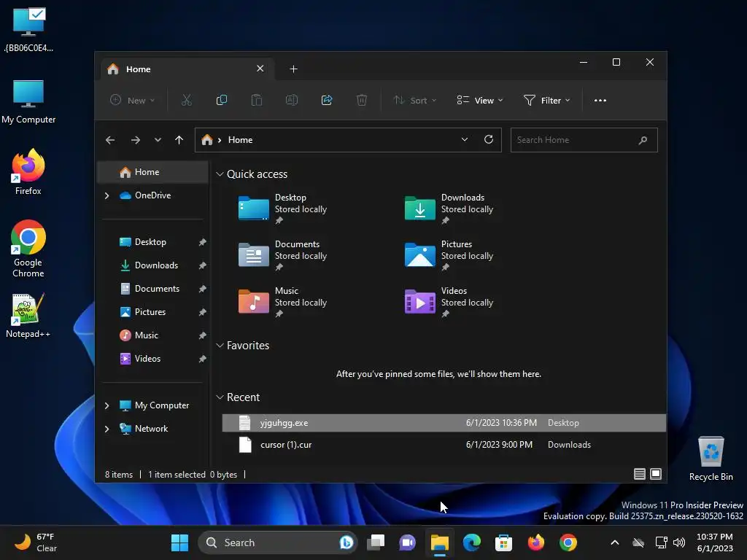Open Microsoft Store from taskbar

503,542
